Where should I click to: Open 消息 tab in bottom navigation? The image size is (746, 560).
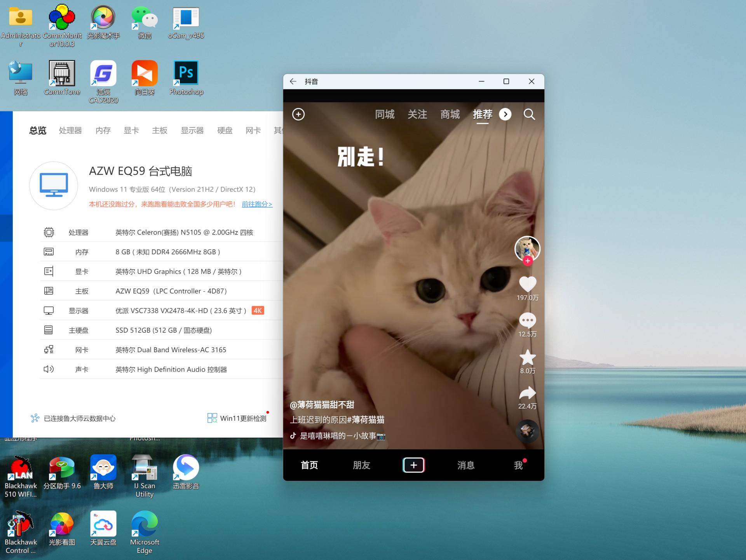(x=465, y=465)
